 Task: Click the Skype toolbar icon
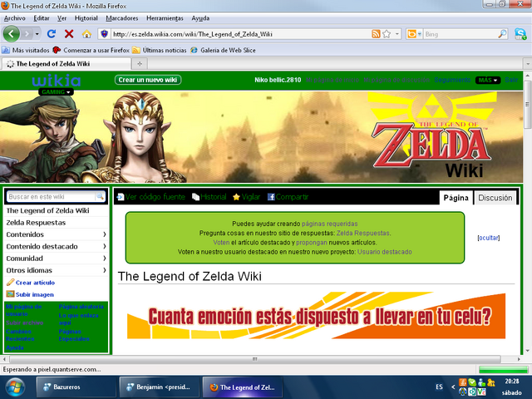pyautogui.click(x=520, y=34)
